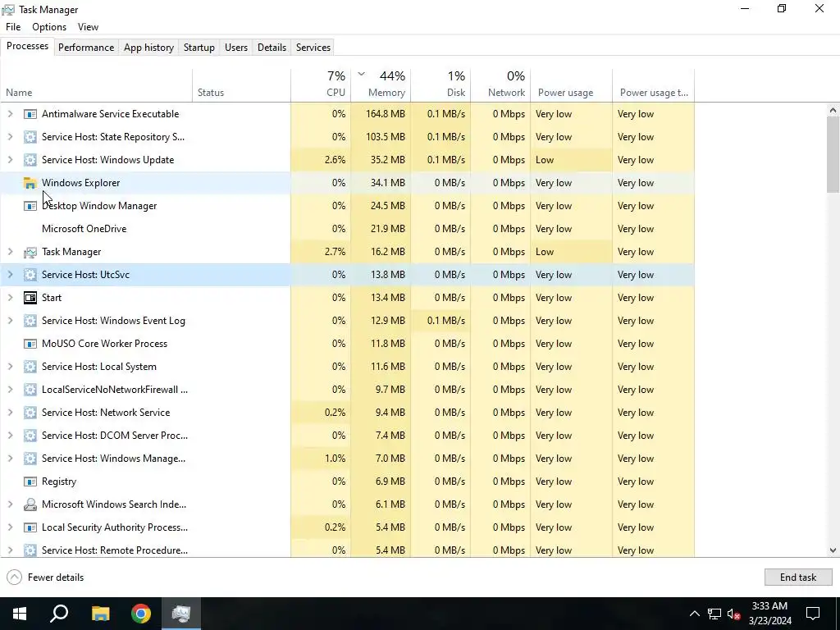Expand the Start process group

pyautogui.click(x=10, y=297)
